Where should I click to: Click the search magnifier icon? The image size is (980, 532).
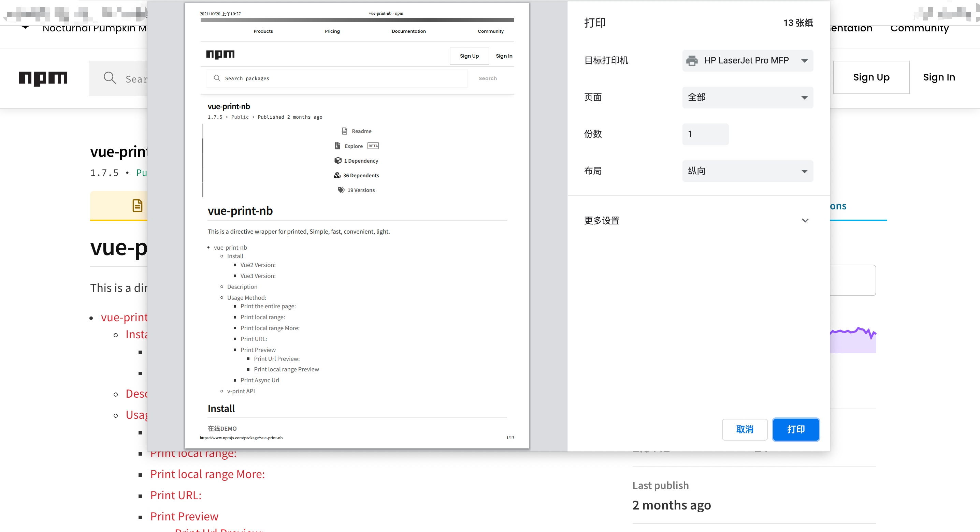click(x=110, y=78)
